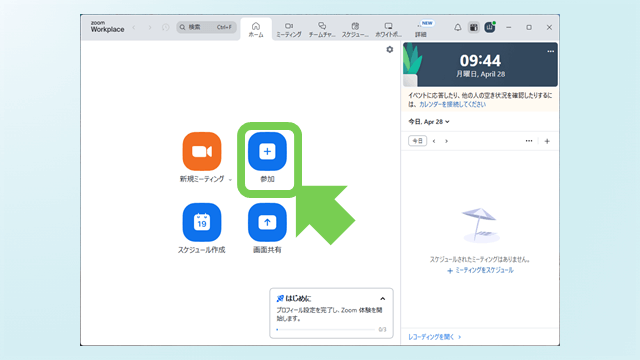Minimize the Zoom Workplace window
The height and width of the screenshot is (360, 640).
509,27
